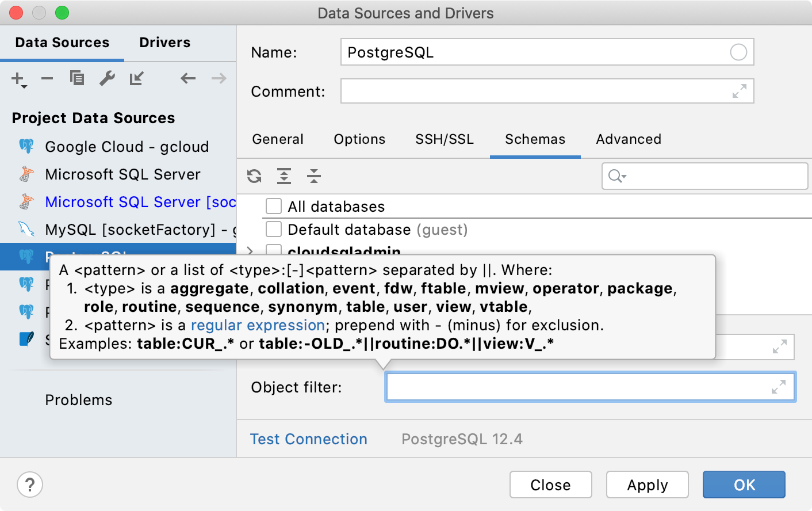Expand all schema nodes
Screen dimensions: 812x511
pos(284,176)
